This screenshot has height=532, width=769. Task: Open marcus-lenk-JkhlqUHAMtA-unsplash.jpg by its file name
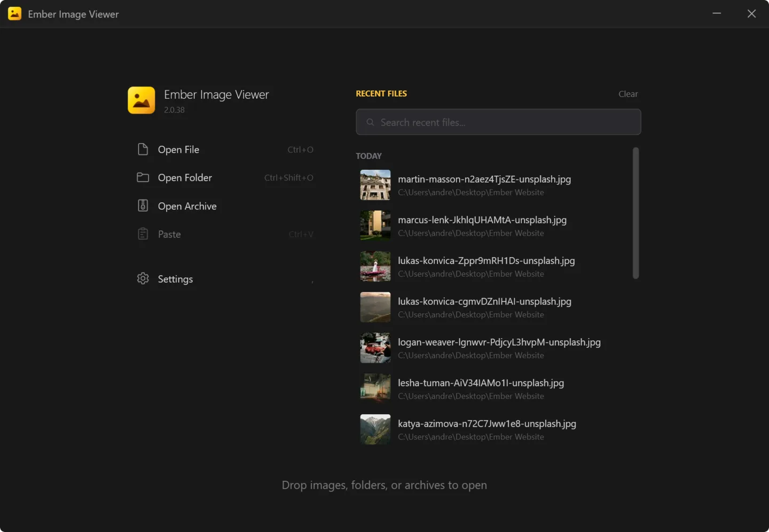(x=482, y=220)
